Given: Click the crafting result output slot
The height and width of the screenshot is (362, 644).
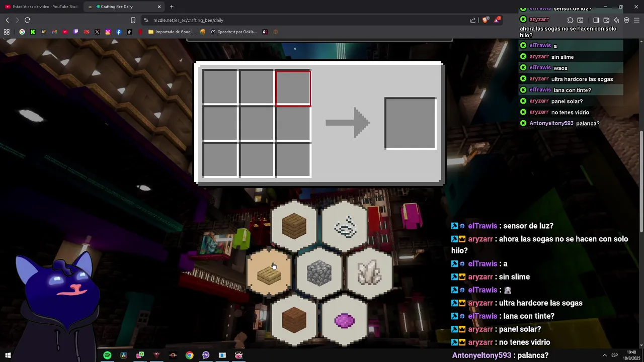Looking at the screenshot, I should 411,124.
